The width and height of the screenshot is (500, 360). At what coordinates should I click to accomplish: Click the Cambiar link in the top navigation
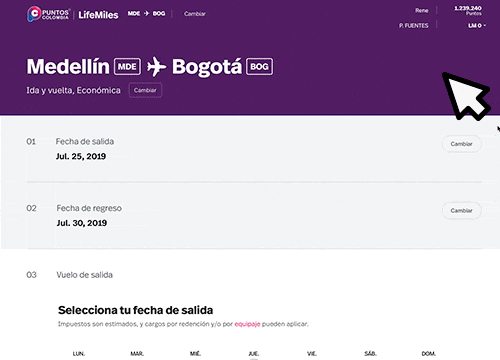pos(195,14)
